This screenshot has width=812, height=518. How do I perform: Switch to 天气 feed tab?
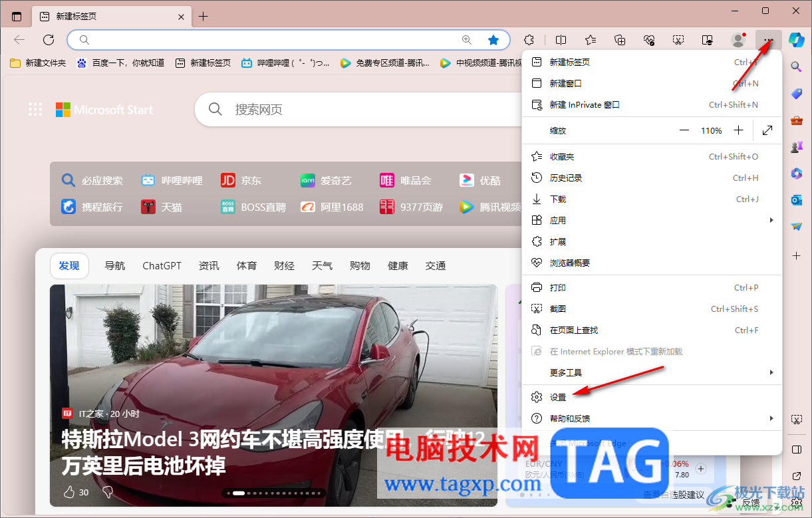[322, 266]
